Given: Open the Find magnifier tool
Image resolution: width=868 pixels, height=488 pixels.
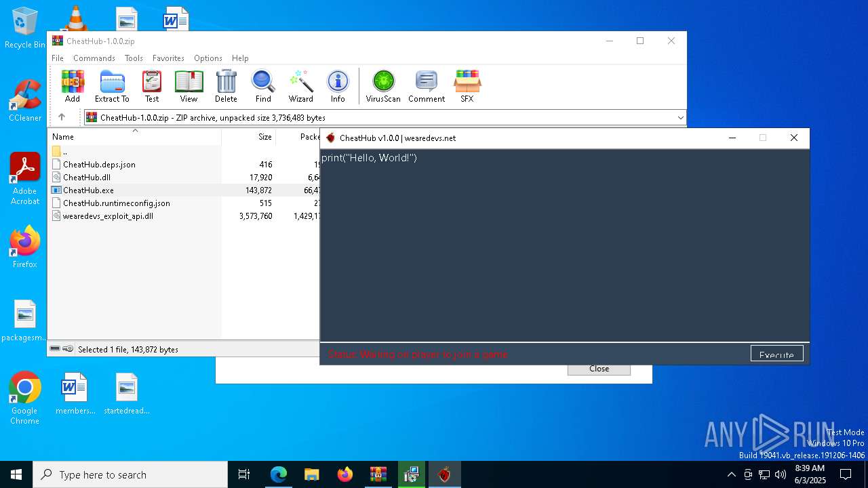Looking at the screenshot, I should [x=263, y=86].
